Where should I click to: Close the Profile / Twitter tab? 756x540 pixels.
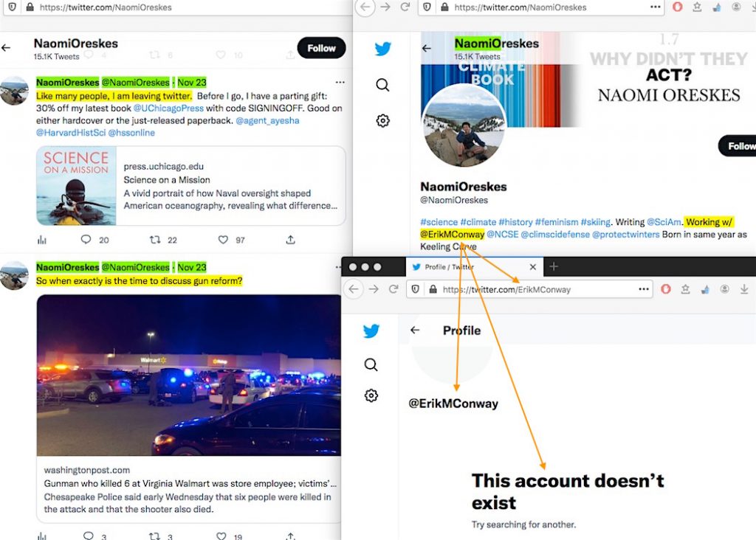[x=532, y=267]
